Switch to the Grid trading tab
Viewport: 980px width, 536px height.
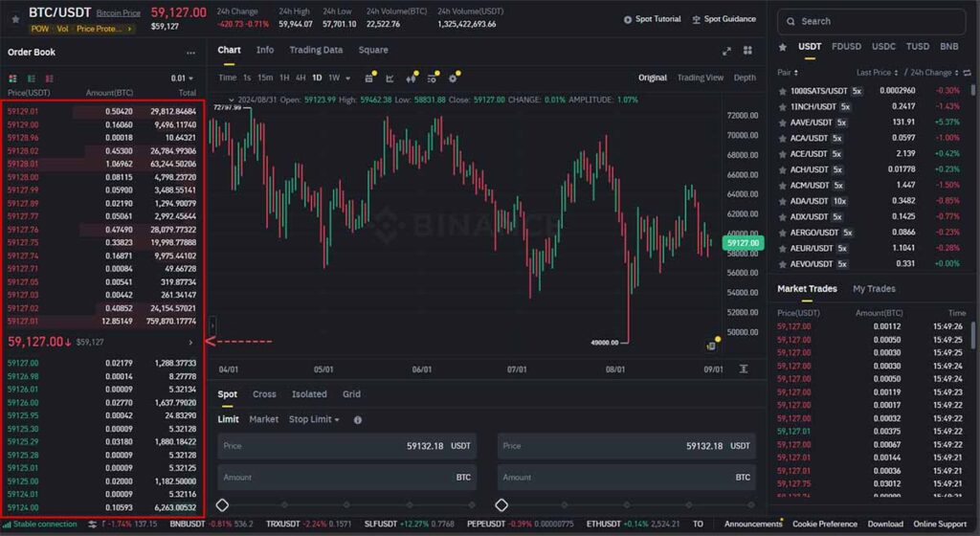[x=351, y=394]
